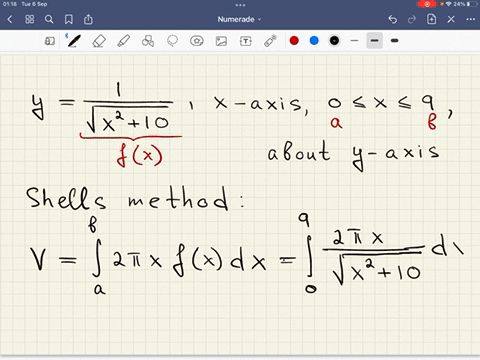
Task: Toggle read-only/page mode icon in toolbar
Action: point(49,41)
